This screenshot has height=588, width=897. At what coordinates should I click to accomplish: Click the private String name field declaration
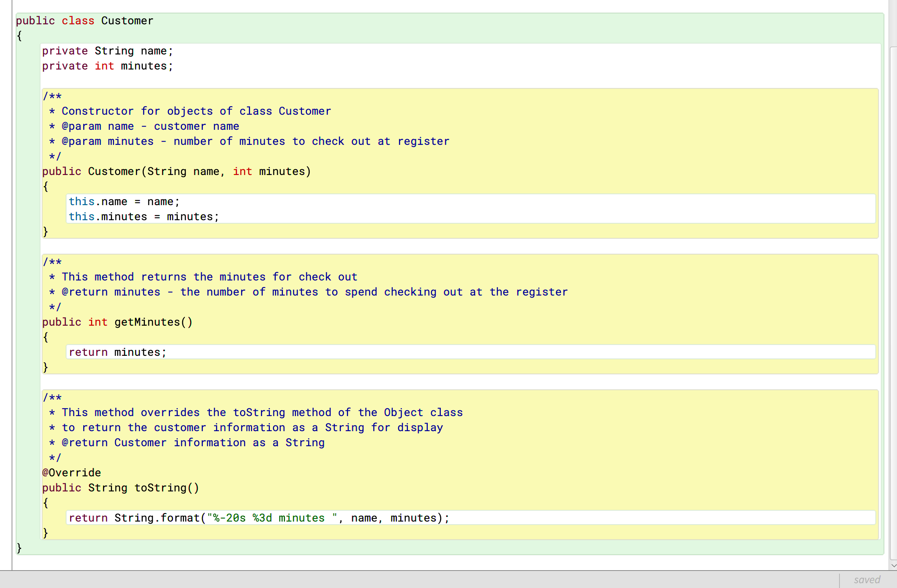point(108,51)
